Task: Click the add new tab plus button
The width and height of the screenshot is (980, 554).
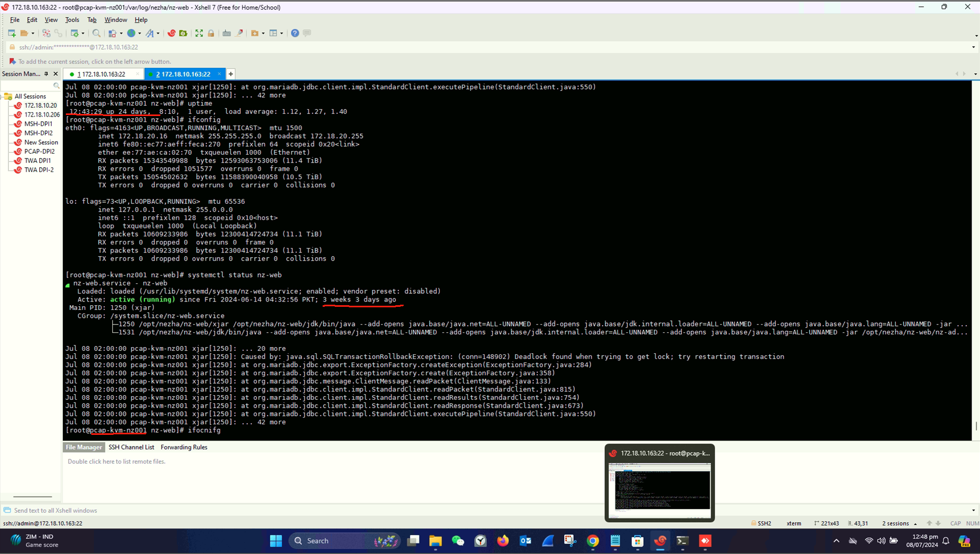Action: [231, 74]
